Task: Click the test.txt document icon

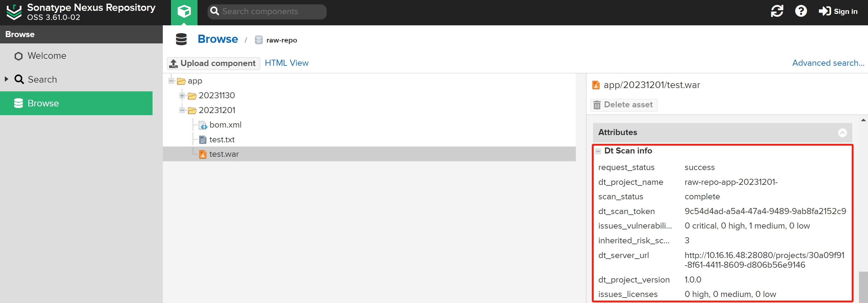Action: click(x=203, y=140)
